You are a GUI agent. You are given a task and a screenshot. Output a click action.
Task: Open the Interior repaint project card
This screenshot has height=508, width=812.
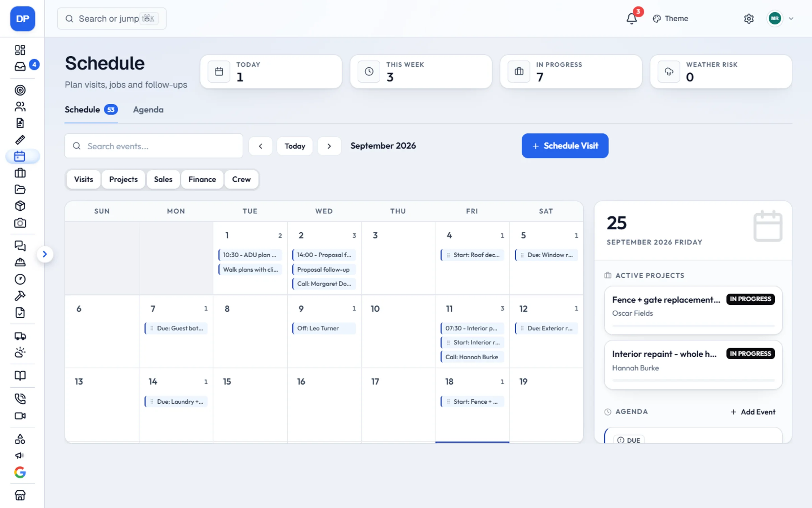693,365
